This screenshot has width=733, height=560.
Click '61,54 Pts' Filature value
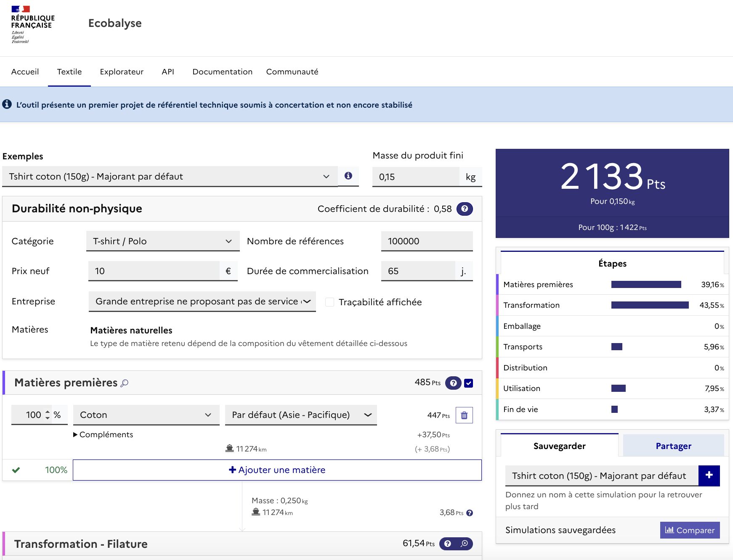coord(419,543)
